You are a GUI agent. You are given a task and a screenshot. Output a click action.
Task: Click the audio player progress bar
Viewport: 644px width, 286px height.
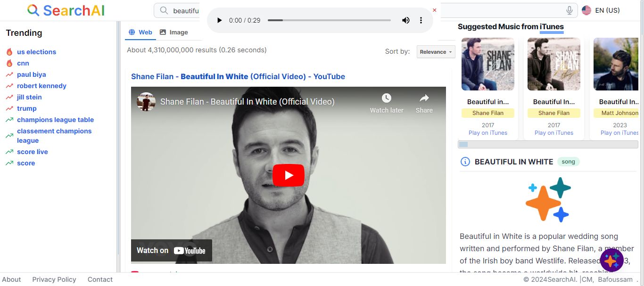(x=329, y=20)
